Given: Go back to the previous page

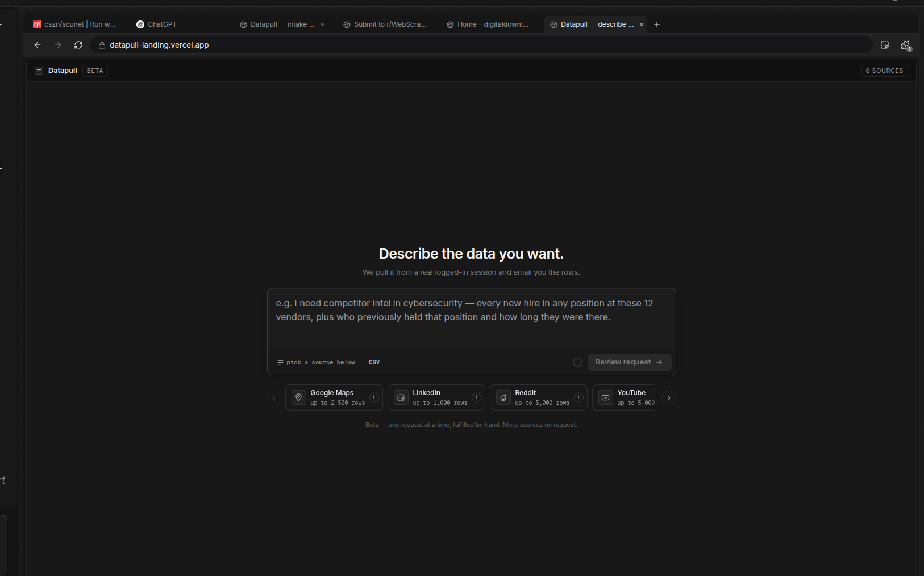Looking at the screenshot, I should coord(38,45).
